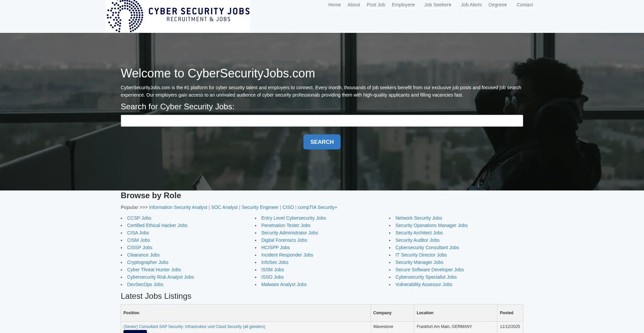644x333 pixels.
Task: Open the Post Job page
Action: coord(376,5)
